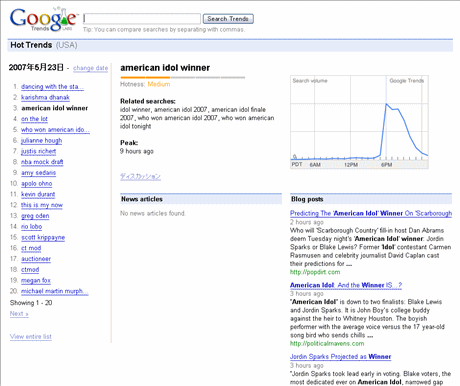Select the amy sedaris trend
Viewport: 460px width, 386px height.
[39, 173]
